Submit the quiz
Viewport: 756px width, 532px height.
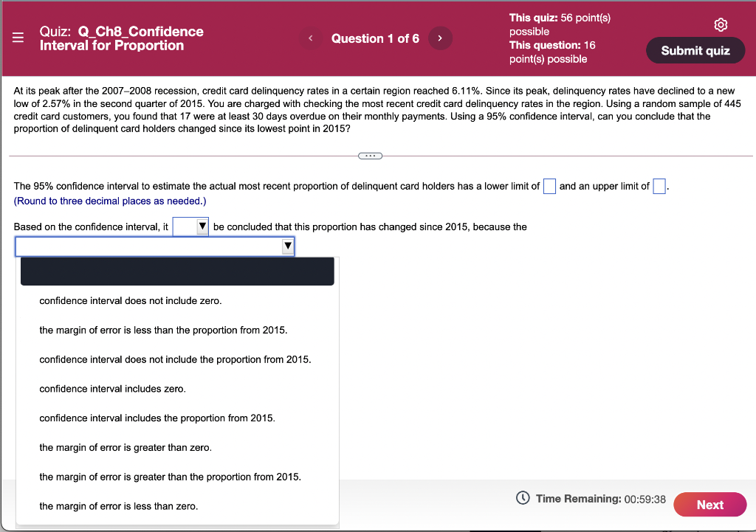[x=695, y=51]
